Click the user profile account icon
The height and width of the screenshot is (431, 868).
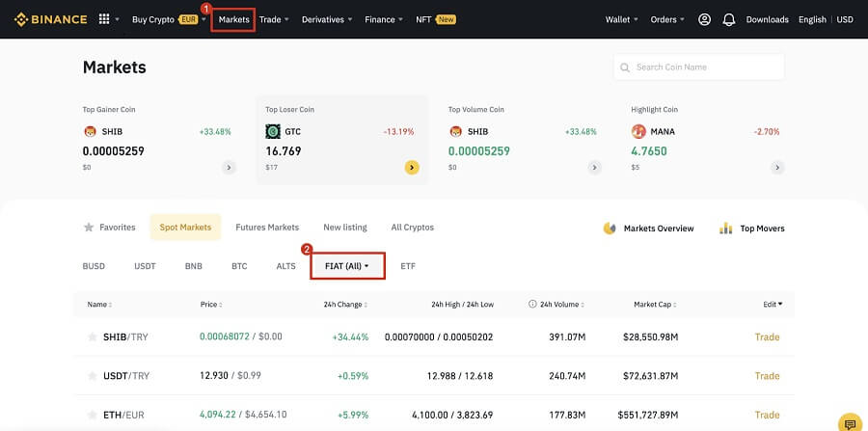[x=704, y=19]
